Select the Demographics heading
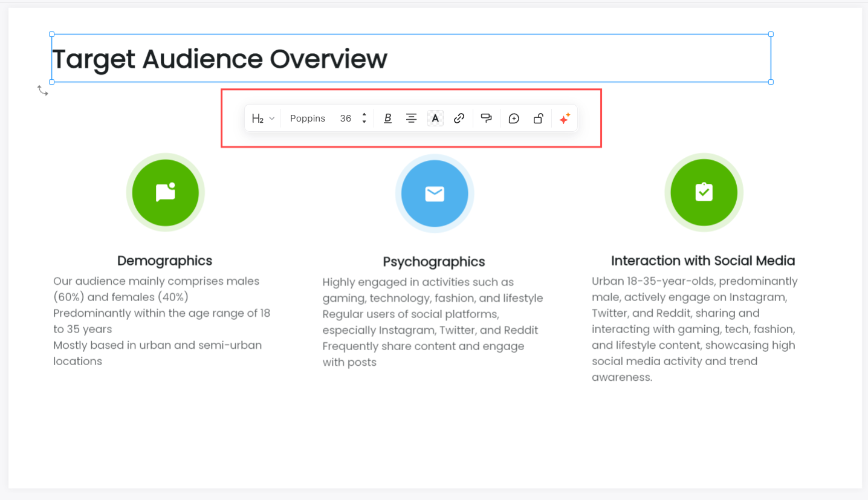 (165, 261)
